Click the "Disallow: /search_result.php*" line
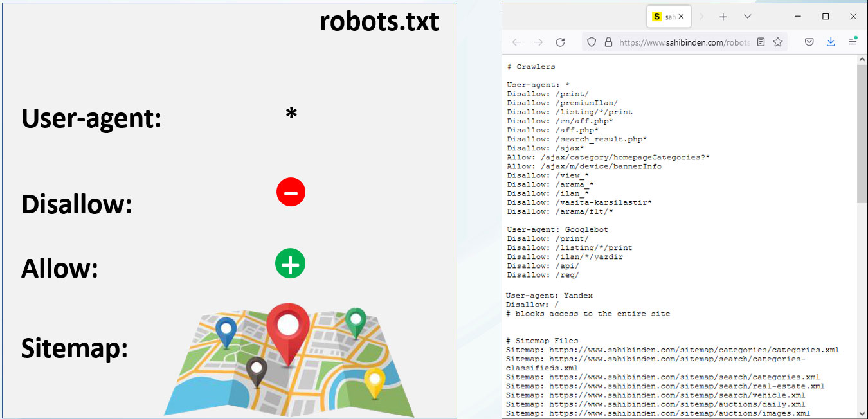868x419 pixels. coord(577,139)
